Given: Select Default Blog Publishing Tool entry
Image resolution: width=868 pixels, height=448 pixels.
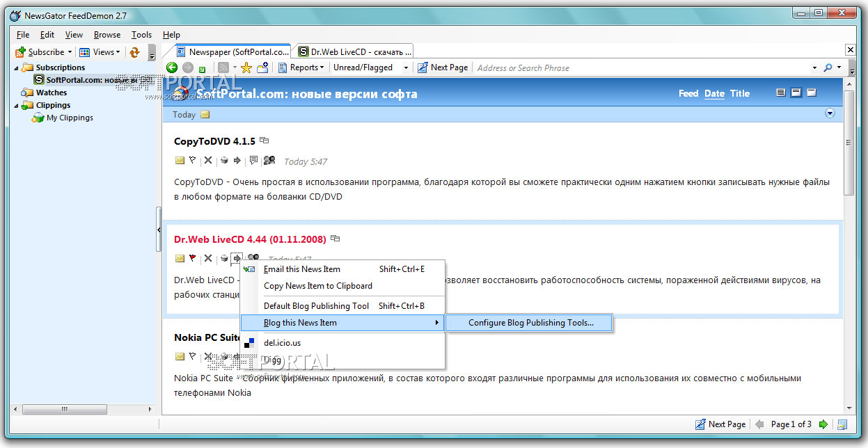Looking at the screenshot, I should tap(342, 306).
